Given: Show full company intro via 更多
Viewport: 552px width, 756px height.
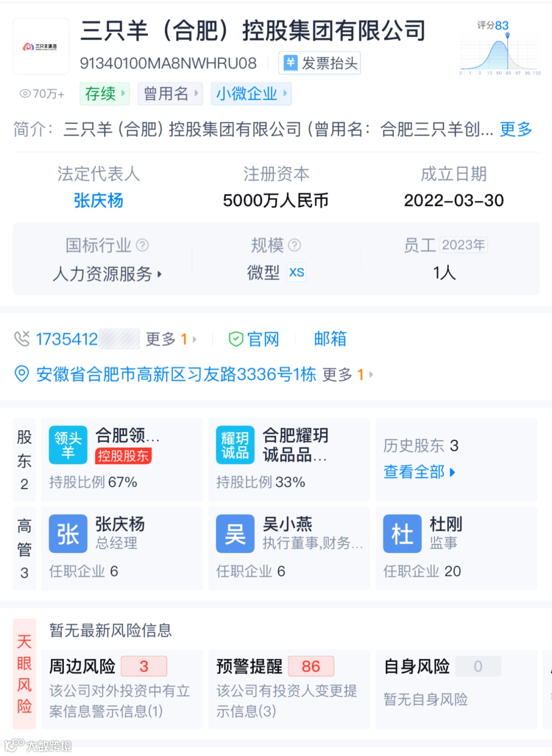Looking at the screenshot, I should [x=516, y=129].
